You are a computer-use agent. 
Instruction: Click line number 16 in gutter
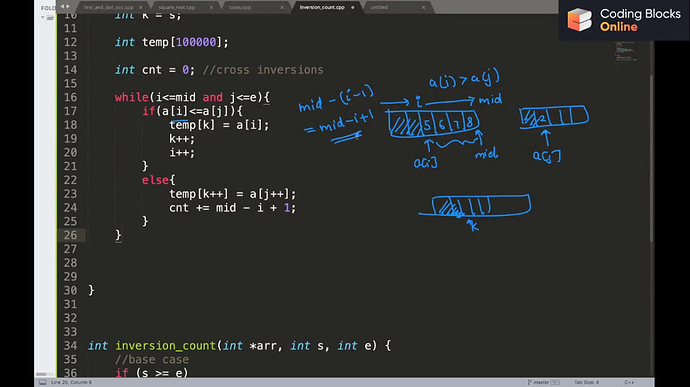[70, 97]
